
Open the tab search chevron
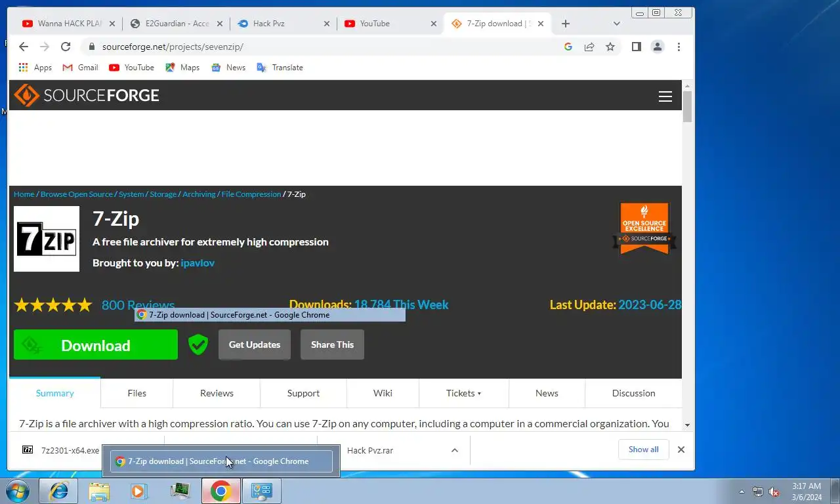[x=616, y=24]
